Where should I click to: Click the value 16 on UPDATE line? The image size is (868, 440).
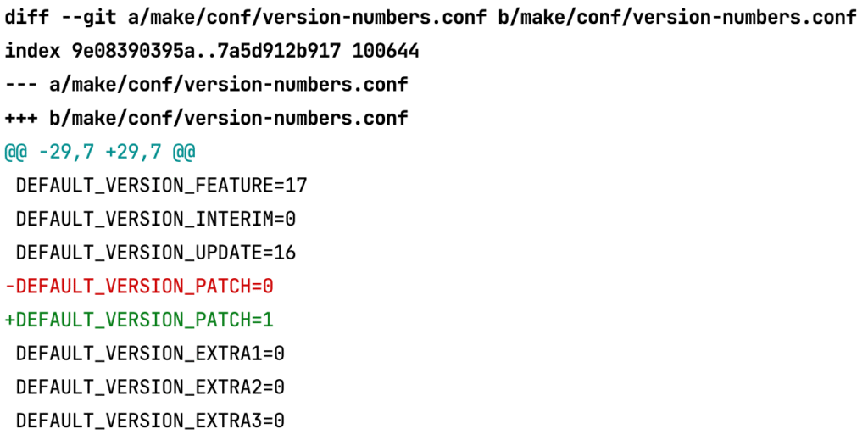pyautogui.click(x=285, y=253)
